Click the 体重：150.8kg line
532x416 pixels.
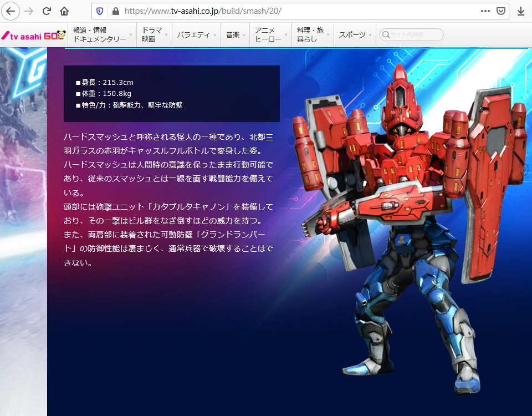pyautogui.click(x=104, y=93)
